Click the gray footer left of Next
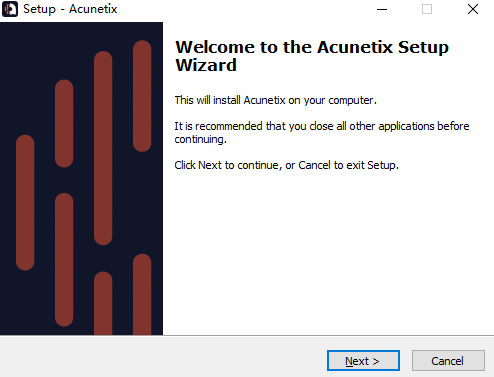 [x=163, y=357]
